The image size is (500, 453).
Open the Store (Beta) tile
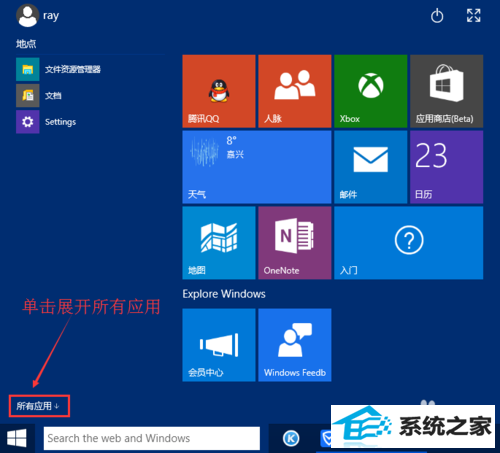point(447,91)
